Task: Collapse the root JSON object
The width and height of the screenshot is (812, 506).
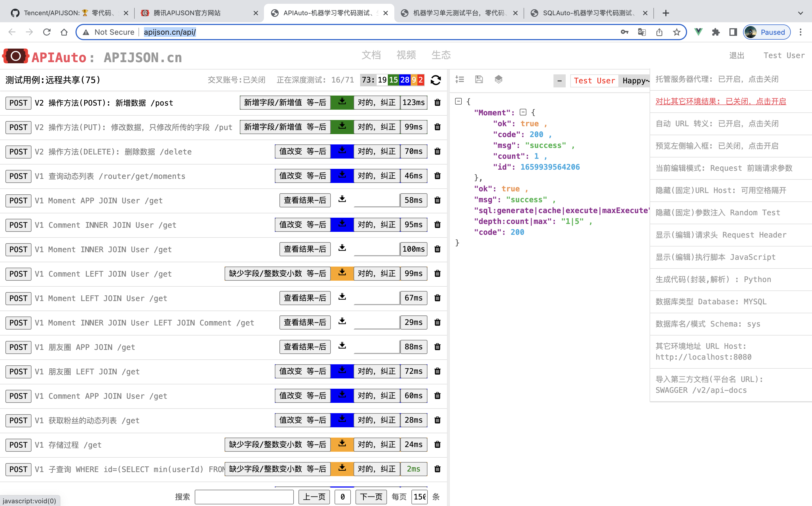Action: click(x=458, y=102)
